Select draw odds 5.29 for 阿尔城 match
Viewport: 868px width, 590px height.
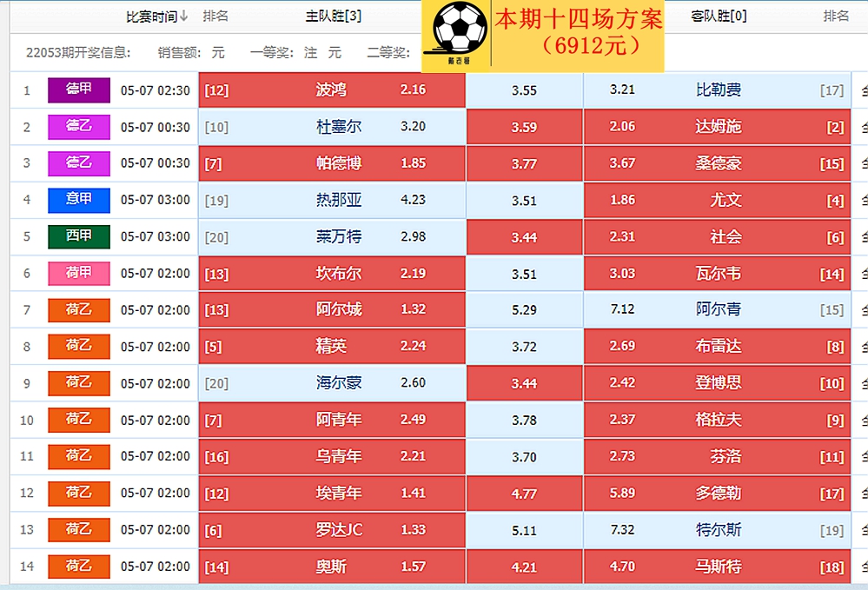tap(524, 310)
